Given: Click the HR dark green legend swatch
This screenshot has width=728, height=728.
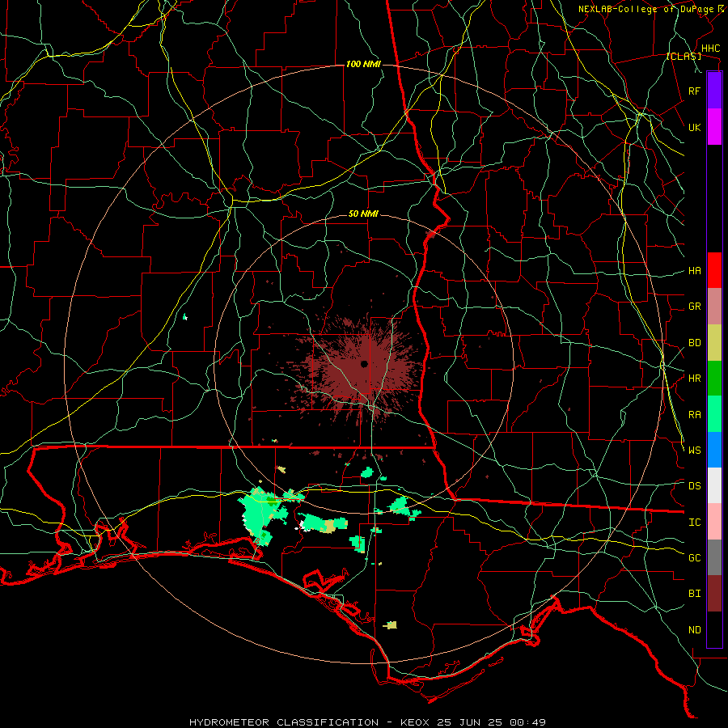Looking at the screenshot, I should point(714,379).
